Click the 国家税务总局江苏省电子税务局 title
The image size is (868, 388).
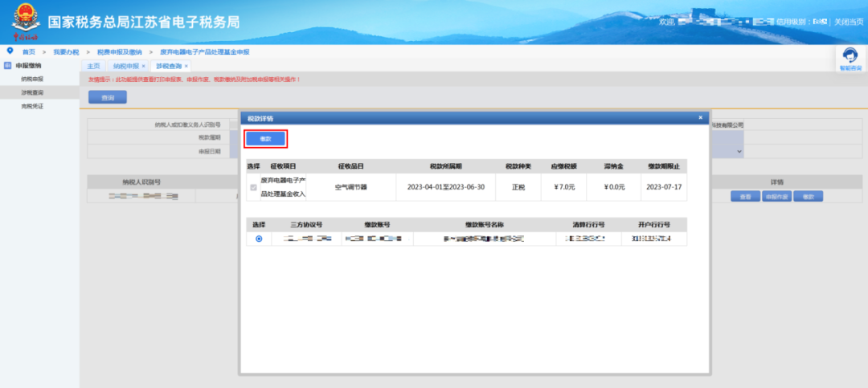[x=144, y=22]
